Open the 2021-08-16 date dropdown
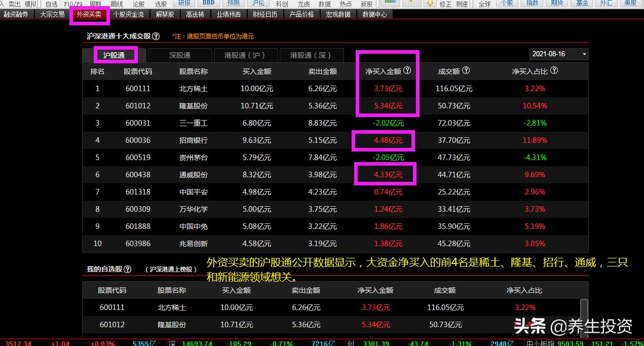644x346 pixels. (x=559, y=54)
